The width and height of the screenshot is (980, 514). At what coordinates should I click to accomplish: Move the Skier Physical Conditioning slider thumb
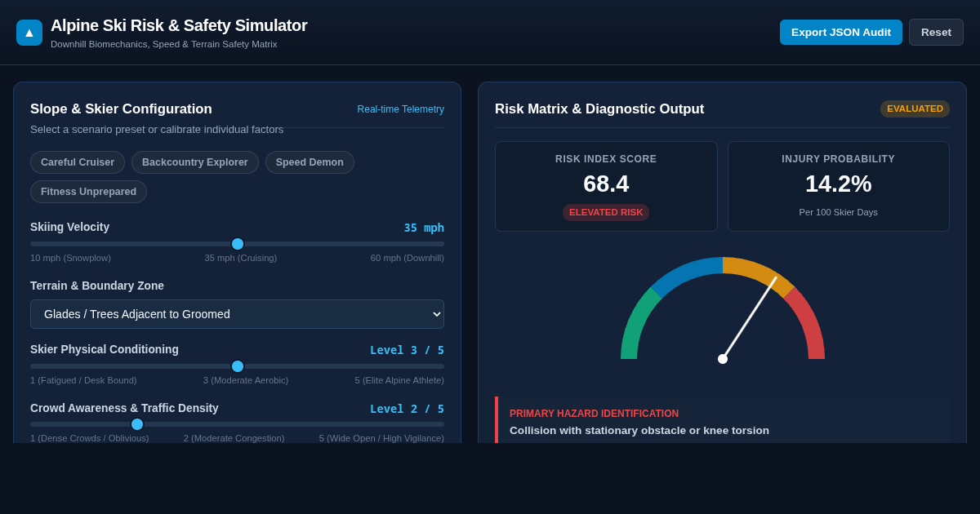238,366
